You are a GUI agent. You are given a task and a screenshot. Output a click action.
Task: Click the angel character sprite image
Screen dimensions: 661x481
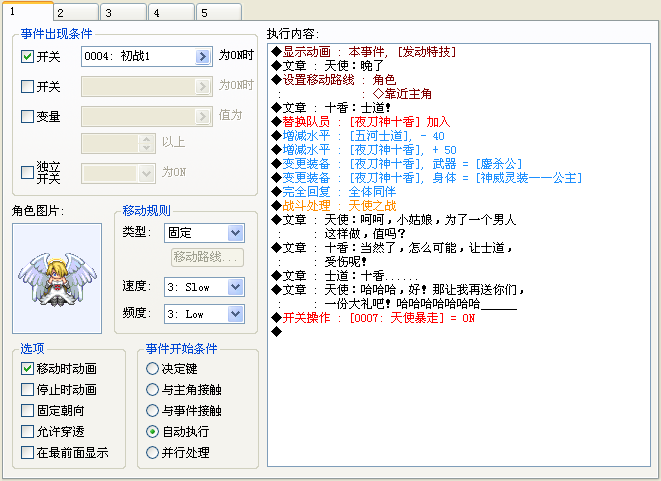[57, 278]
